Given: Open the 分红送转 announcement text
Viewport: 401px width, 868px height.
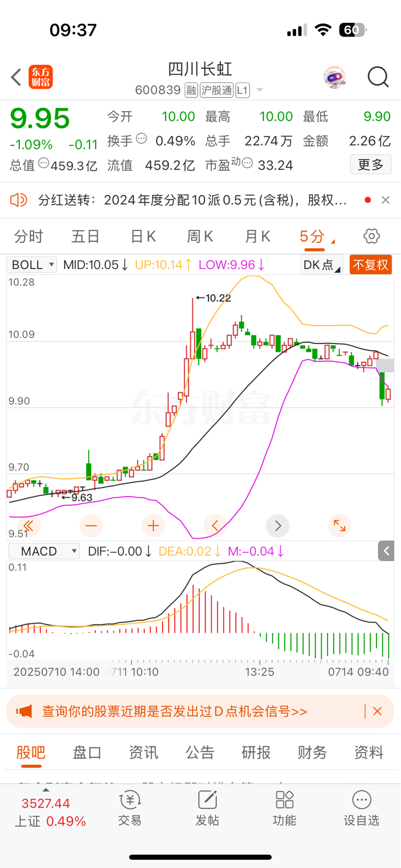Looking at the screenshot, I should click(192, 200).
